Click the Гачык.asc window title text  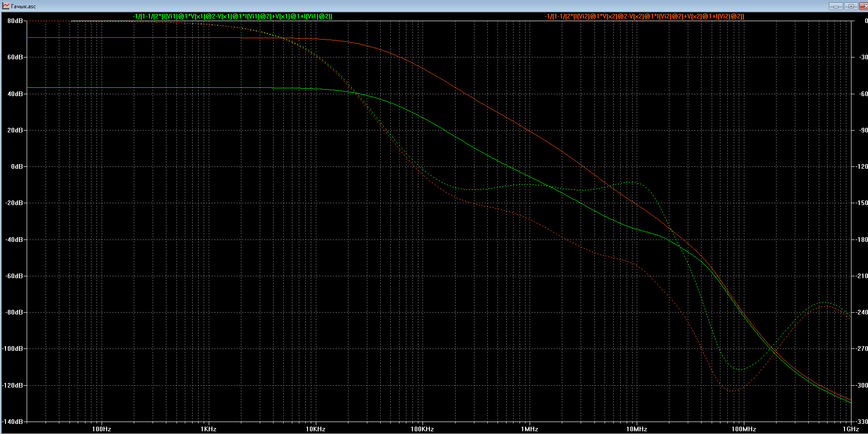pyautogui.click(x=23, y=6)
